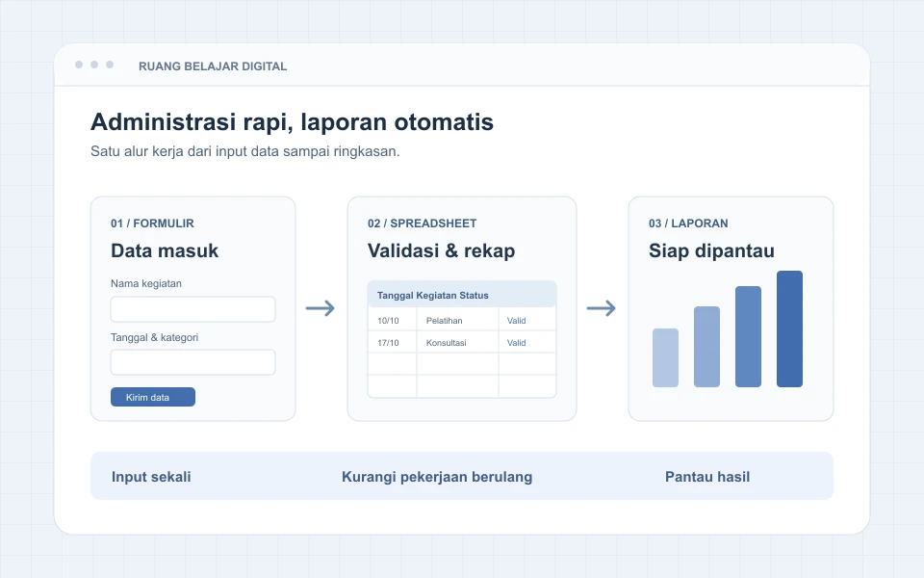This screenshot has height=578, width=924.
Task: Click the tallest, darkest chart bar
Action: point(789,329)
